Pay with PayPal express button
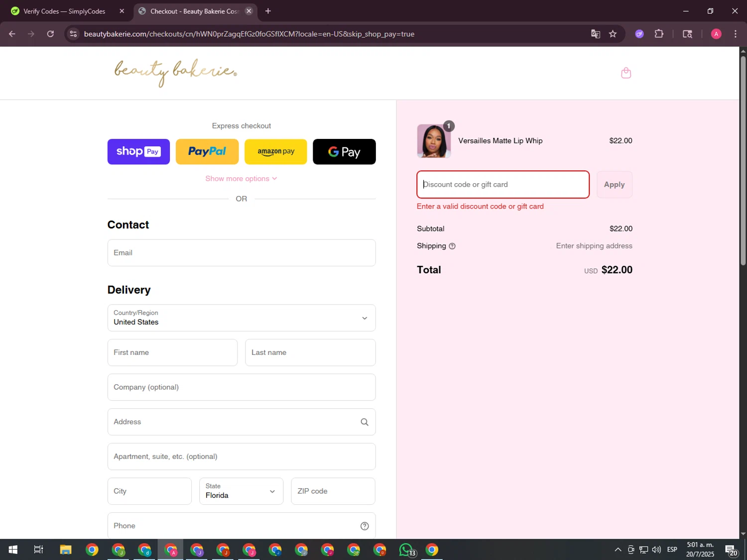Viewport: 747px width, 560px height. point(207,151)
